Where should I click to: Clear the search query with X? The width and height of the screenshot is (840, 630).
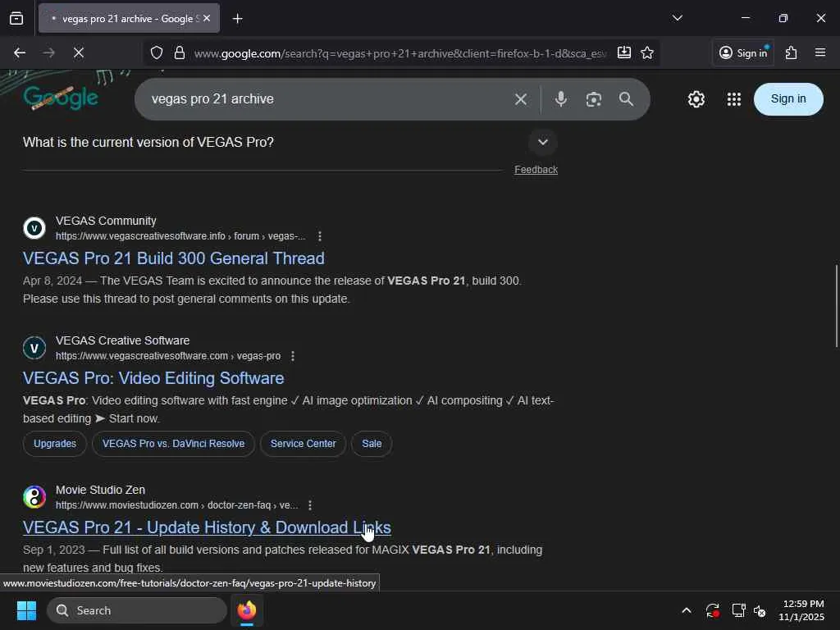521,99
